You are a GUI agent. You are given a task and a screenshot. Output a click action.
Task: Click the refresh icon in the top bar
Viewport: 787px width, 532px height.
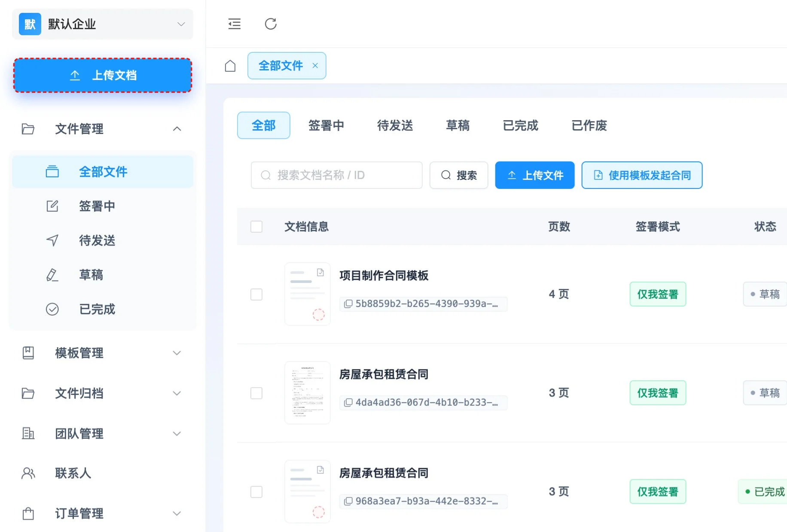coord(271,24)
